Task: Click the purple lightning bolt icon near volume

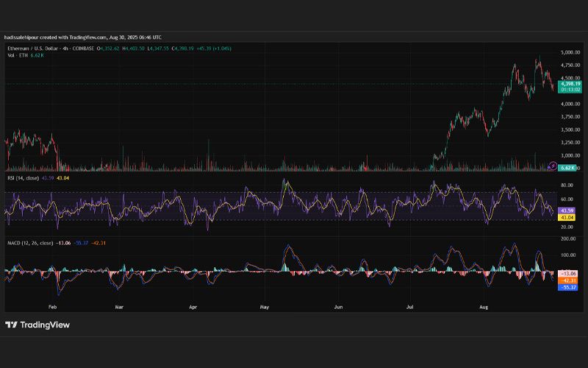Action: point(553,166)
